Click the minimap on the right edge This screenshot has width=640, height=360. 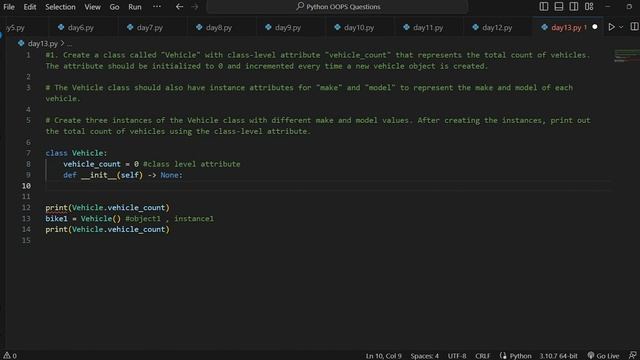[x=627, y=56]
